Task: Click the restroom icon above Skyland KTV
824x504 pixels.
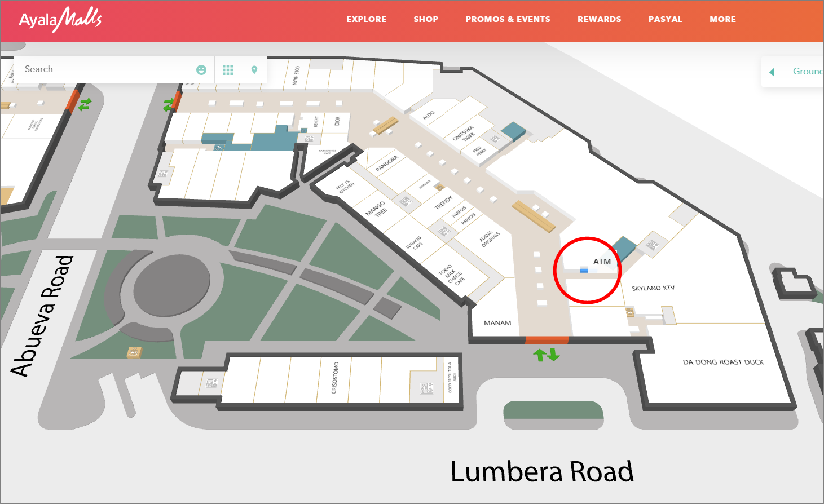Action: point(651,245)
